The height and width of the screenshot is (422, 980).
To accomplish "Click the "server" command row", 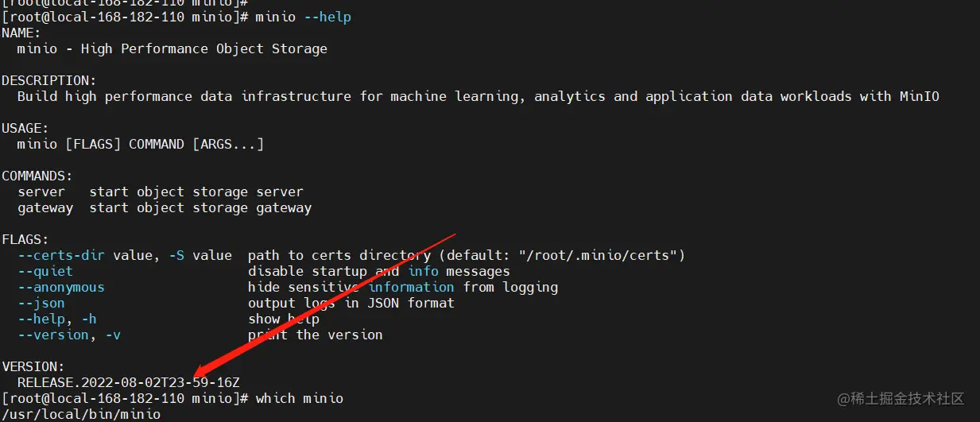I will 161,192.
